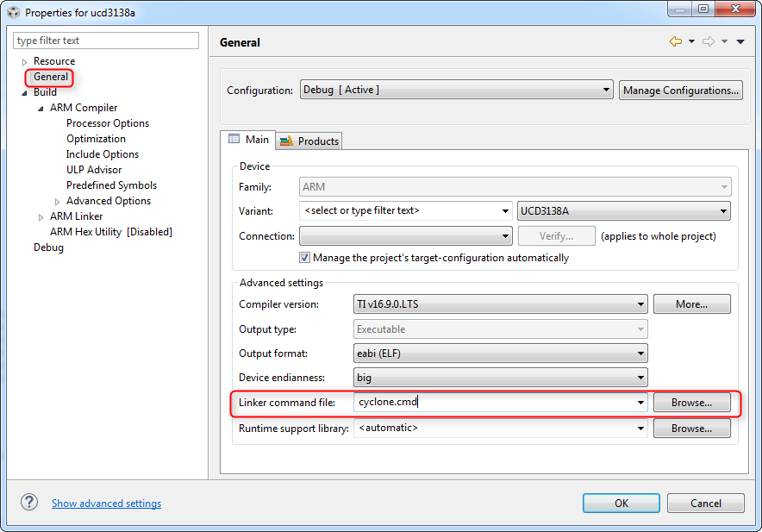Select Debug in the tree
The image size is (762, 532).
(x=48, y=248)
